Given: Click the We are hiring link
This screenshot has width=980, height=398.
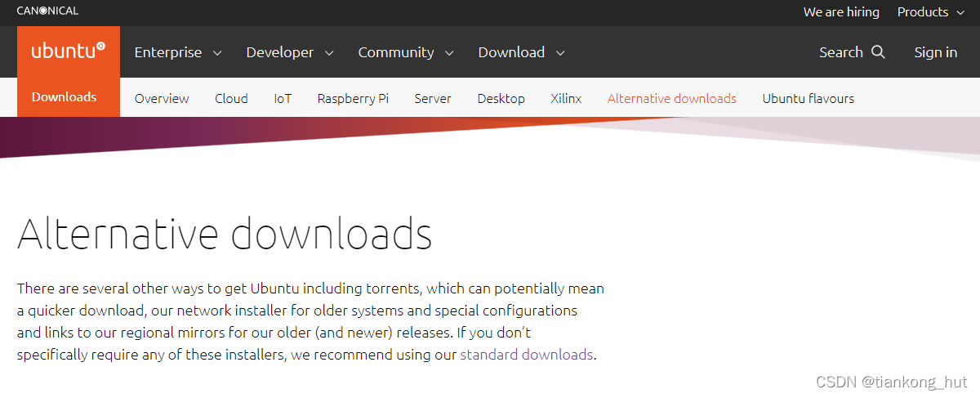Looking at the screenshot, I should 841,11.
